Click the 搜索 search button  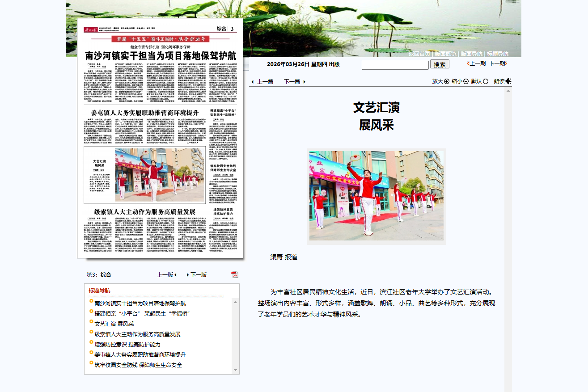click(440, 64)
